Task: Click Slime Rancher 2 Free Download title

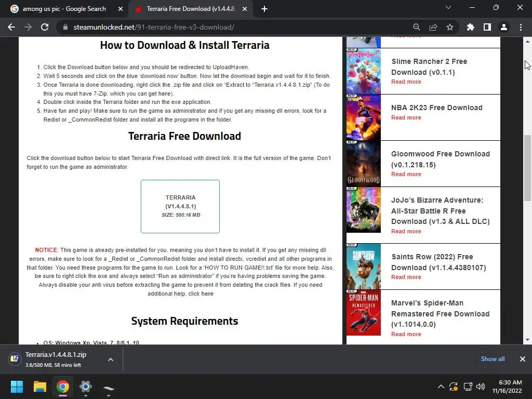Action: coord(429,67)
